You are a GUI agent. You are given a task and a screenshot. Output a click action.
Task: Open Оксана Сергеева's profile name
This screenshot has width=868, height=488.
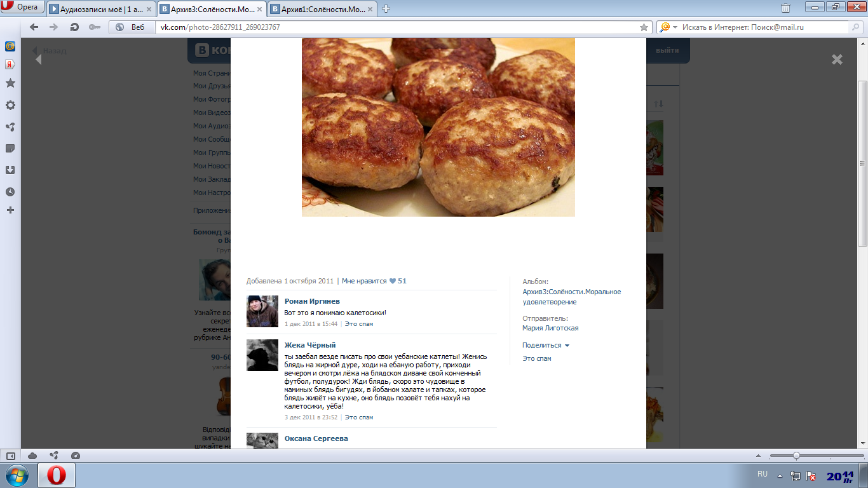coord(316,438)
